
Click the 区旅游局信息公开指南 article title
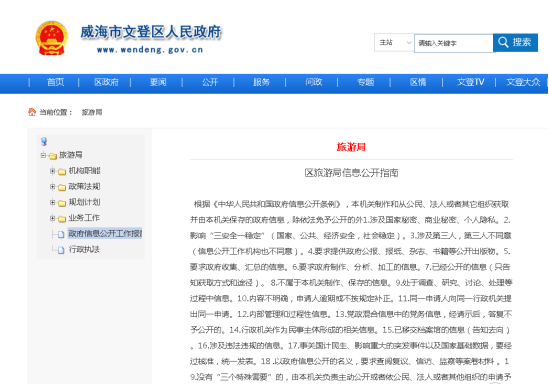pos(352,173)
